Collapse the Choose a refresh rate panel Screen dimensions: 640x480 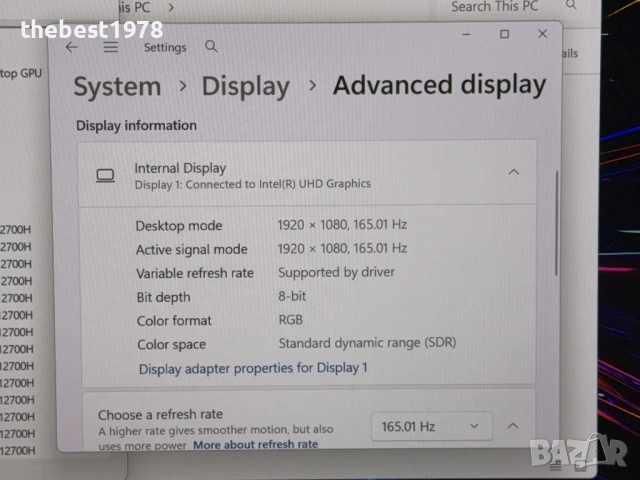512,426
